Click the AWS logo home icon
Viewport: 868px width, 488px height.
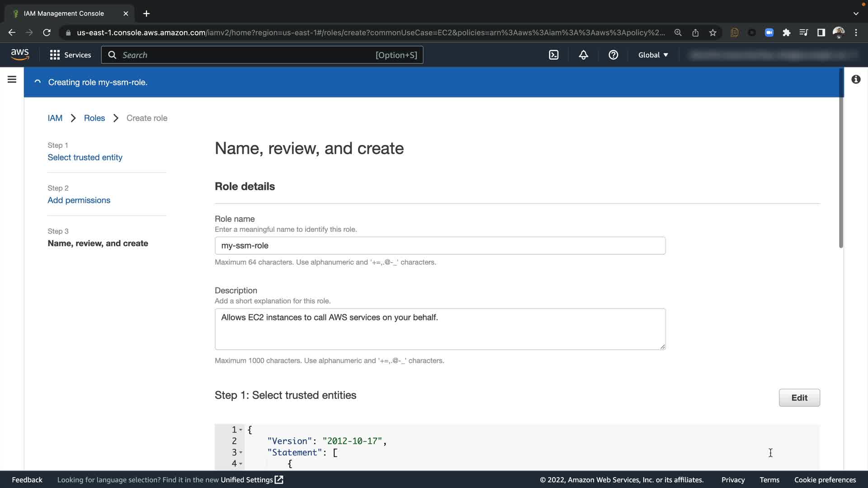(x=20, y=55)
